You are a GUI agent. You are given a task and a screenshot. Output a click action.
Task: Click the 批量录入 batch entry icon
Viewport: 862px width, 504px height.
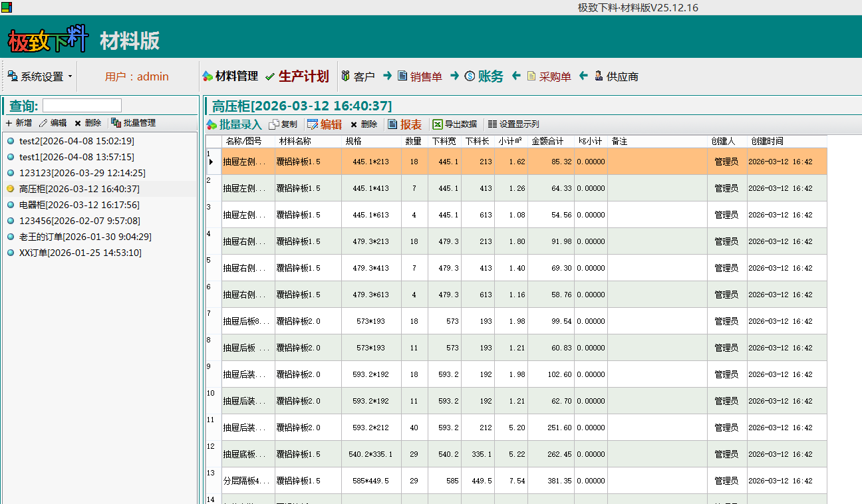212,124
